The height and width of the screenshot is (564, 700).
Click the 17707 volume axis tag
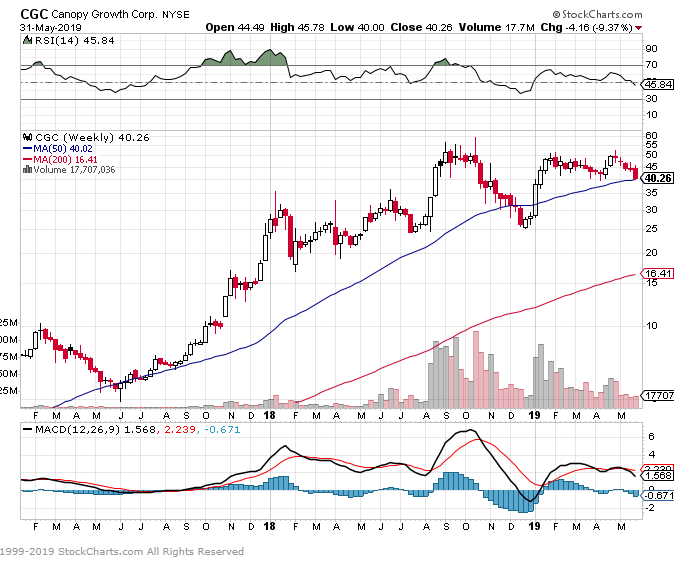(658, 396)
